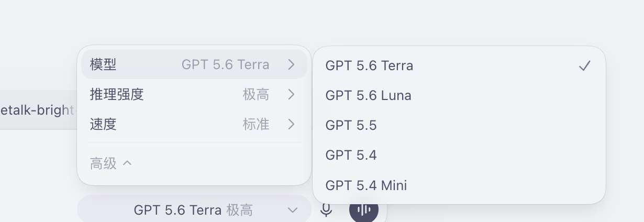Pick the GPT 5.4 model

(459, 155)
